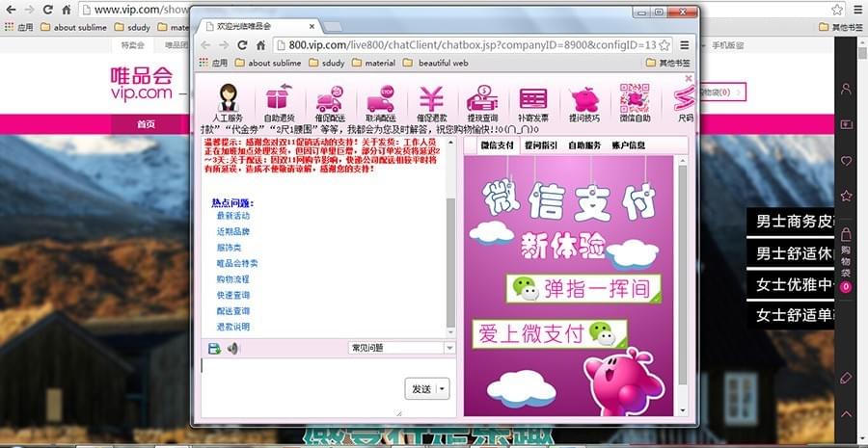The width and height of the screenshot is (868, 448).
Task: Open the 最新活动 hot question link
Action: click(233, 216)
